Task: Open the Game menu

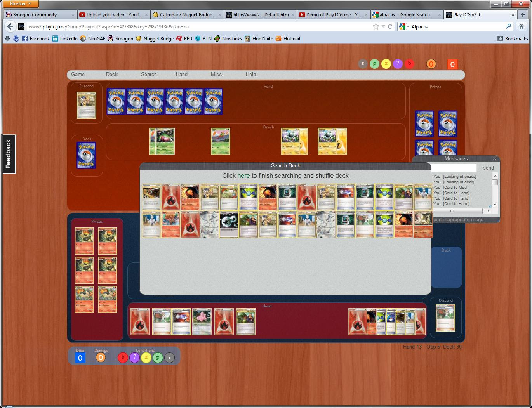Action: [78, 74]
